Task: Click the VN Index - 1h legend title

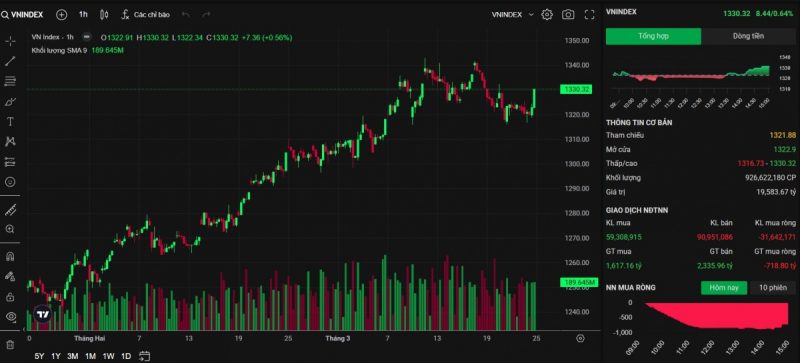Action: pos(53,37)
